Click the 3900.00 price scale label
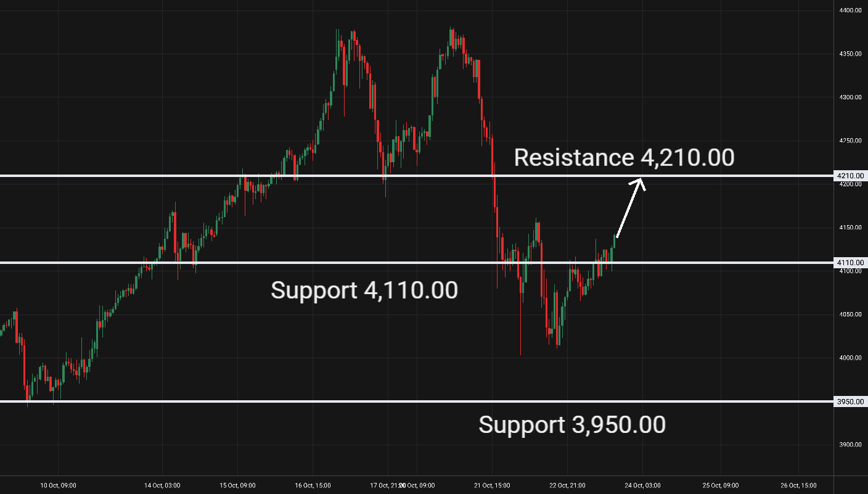 tap(850, 445)
